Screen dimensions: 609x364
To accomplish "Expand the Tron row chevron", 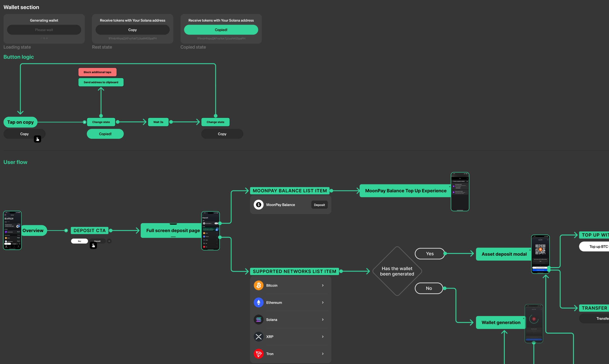I will 323,354.
